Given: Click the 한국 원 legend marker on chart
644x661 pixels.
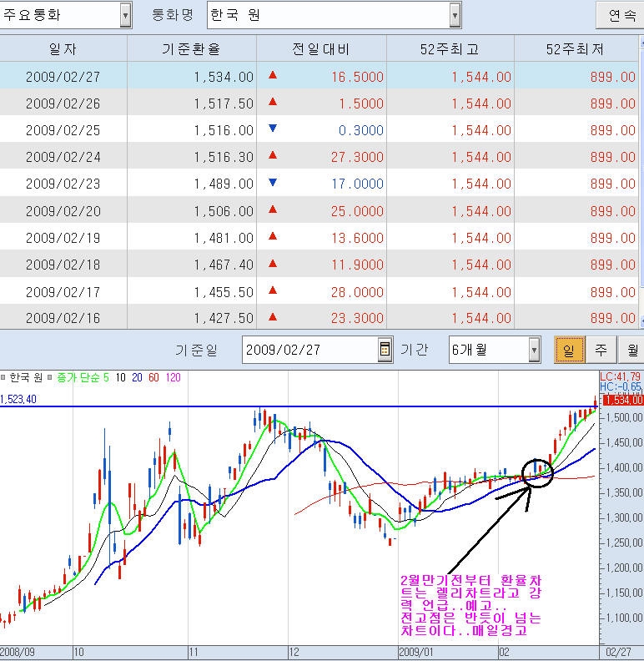Looking at the screenshot, I should (x=4, y=378).
